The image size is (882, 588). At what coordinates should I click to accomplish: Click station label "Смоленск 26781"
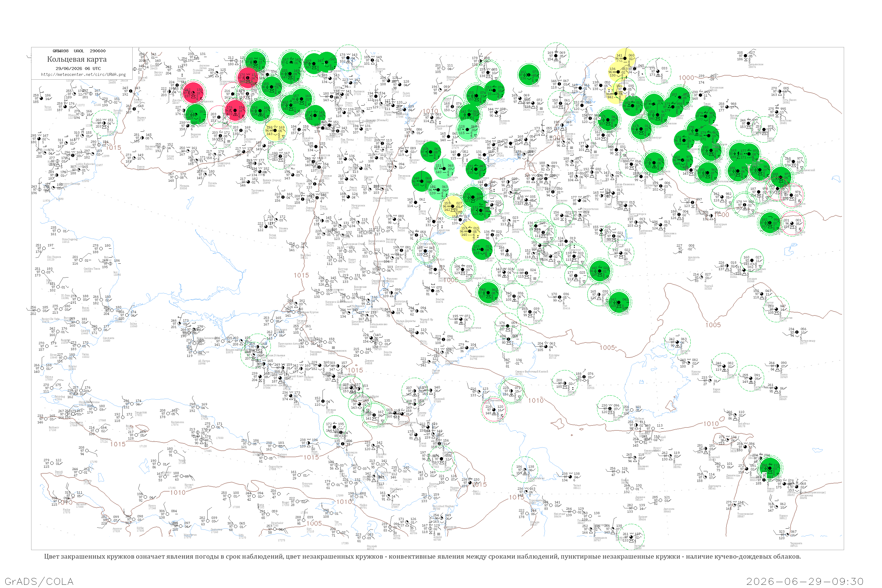[x=250, y=140]
